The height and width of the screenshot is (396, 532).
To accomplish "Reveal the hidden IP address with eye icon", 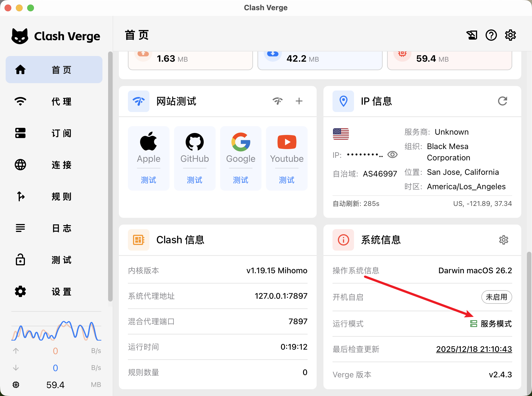I will 392,155.
